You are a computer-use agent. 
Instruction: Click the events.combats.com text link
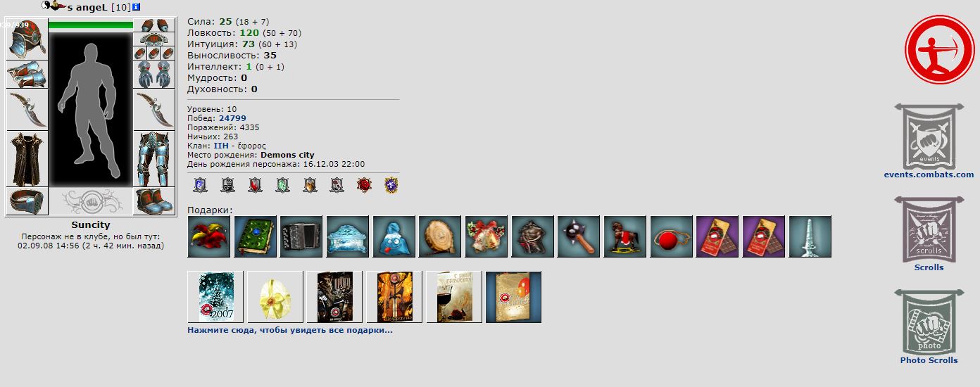(x=929, y=175)
